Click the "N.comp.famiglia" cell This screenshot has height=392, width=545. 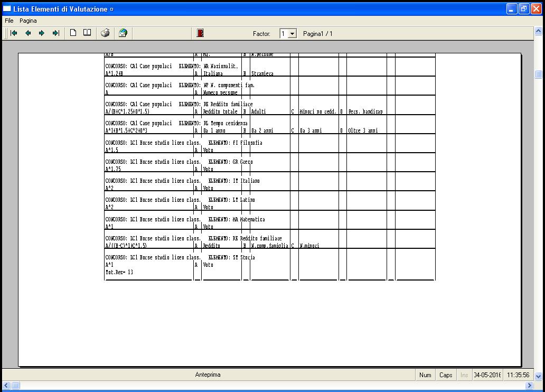pyautogui.click(x=270, y=246)
